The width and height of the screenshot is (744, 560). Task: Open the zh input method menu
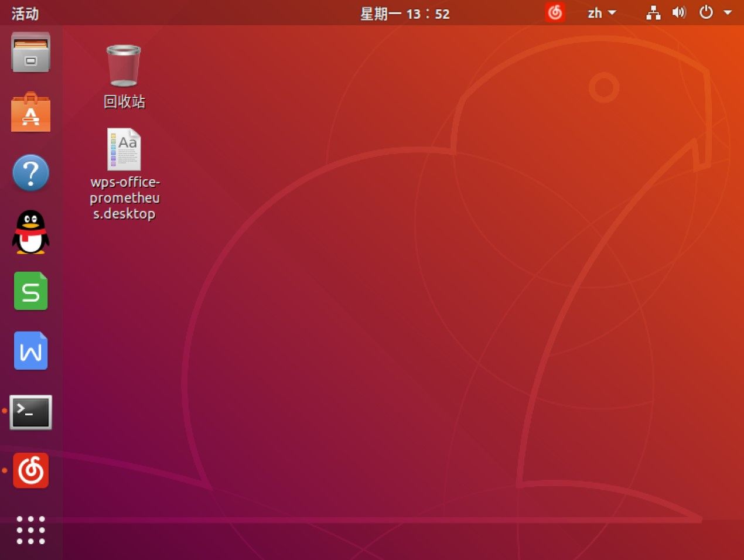[x=602, y=13]
